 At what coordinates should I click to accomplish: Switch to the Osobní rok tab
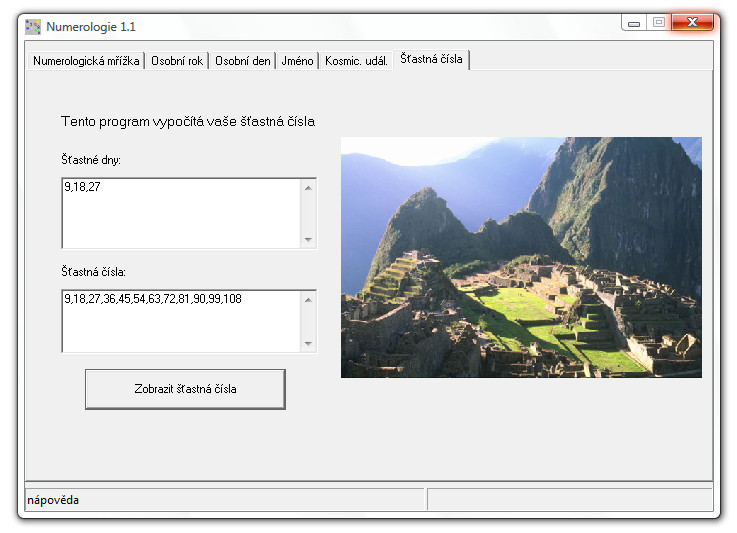[177, 61]
